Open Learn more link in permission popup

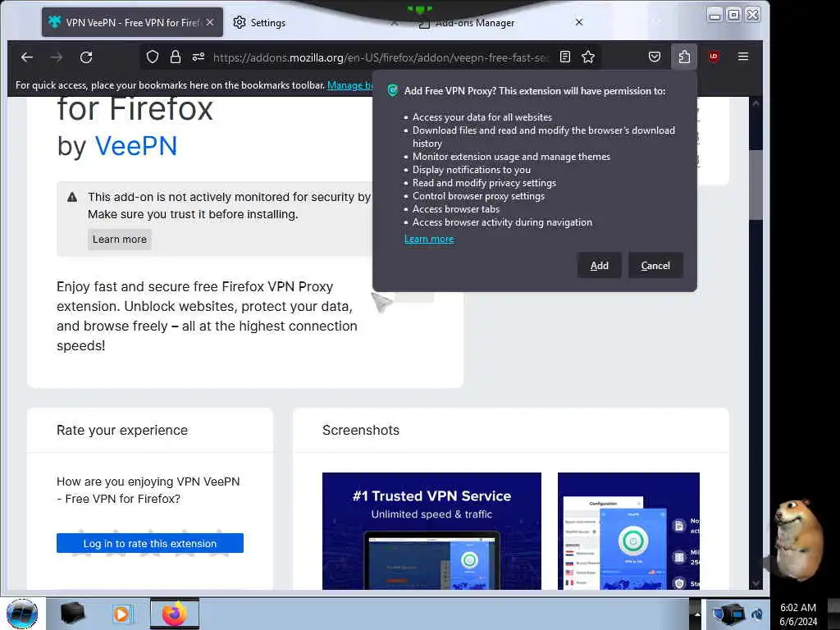(428, 239)
